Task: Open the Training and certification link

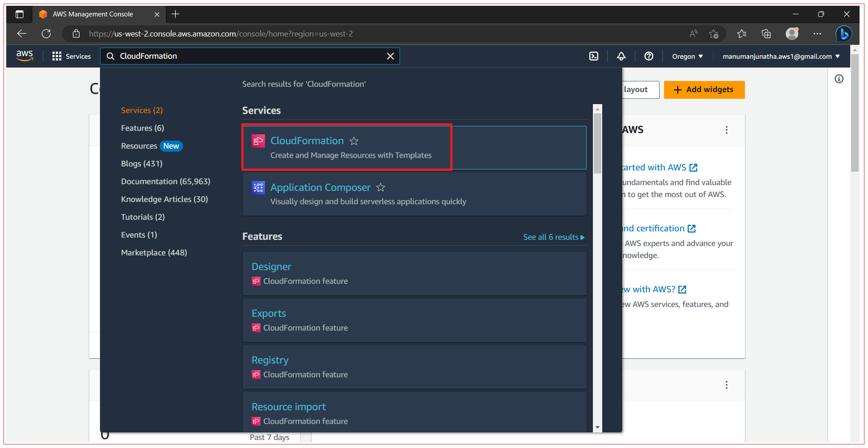Action: tap(659, 228)
